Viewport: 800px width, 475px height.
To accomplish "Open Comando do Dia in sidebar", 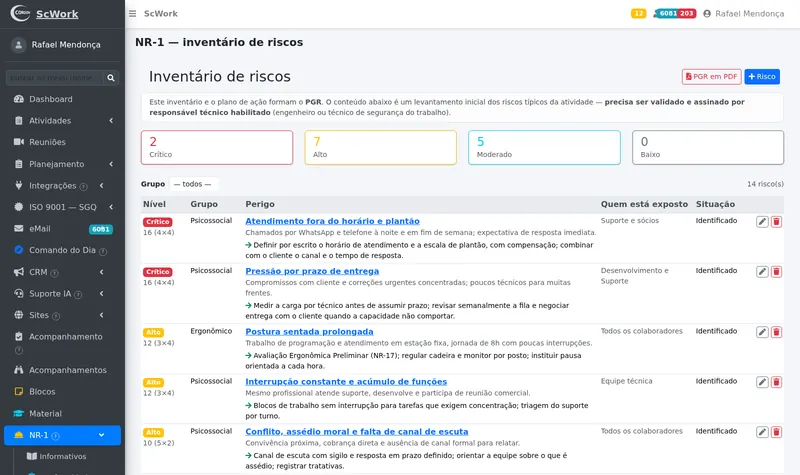I will pos(62,251).
